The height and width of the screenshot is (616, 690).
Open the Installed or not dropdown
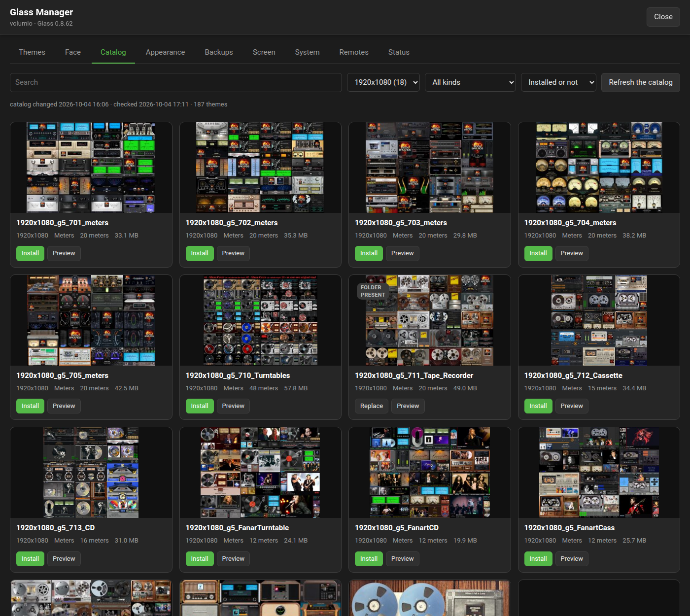[558, 82]
